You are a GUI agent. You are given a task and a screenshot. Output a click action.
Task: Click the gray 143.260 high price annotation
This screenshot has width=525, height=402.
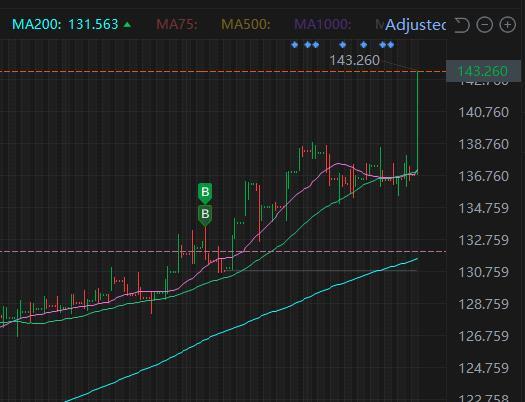(x=355, y=61)
